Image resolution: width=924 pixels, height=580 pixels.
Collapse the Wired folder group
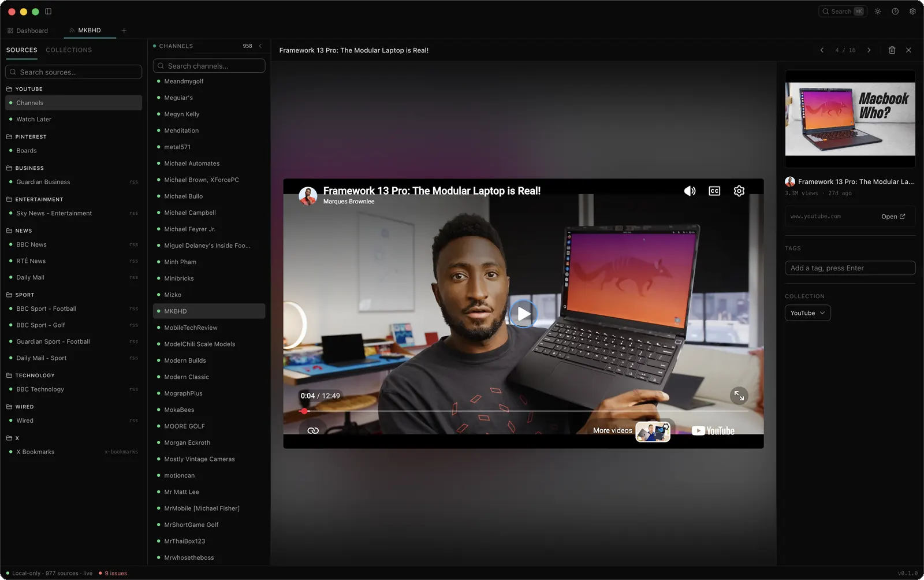(20, 407)
